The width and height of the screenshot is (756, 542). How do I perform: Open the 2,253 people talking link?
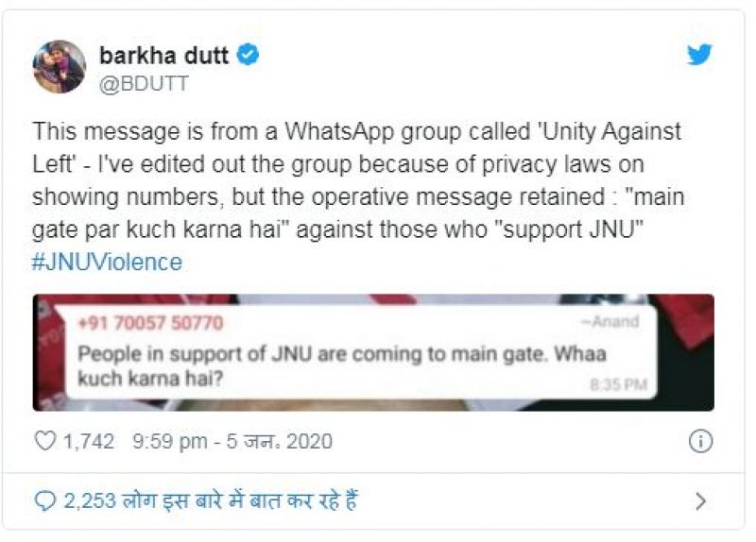(211, 501)
